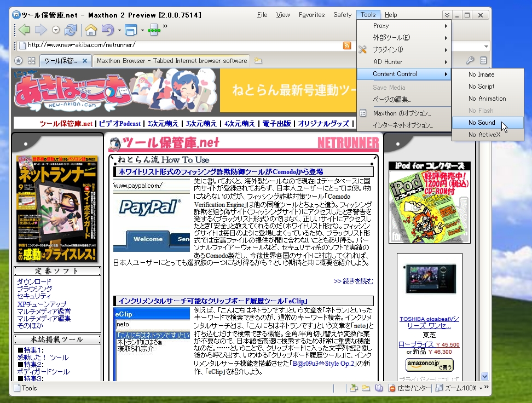Expand the AD Hunter submenu
The width and height of the screenshot is (532, 403).
[404, 62]
